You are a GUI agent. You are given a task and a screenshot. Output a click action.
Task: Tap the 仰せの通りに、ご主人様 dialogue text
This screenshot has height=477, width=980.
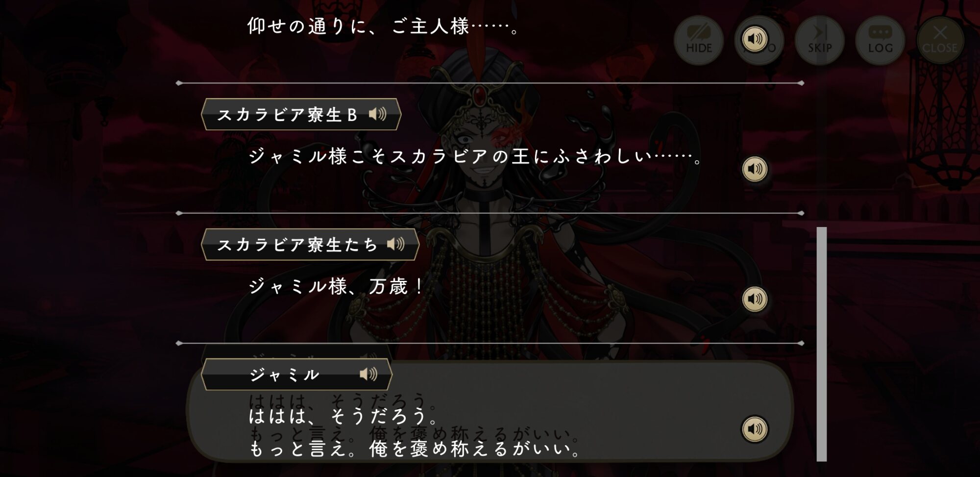pos(383,26)
